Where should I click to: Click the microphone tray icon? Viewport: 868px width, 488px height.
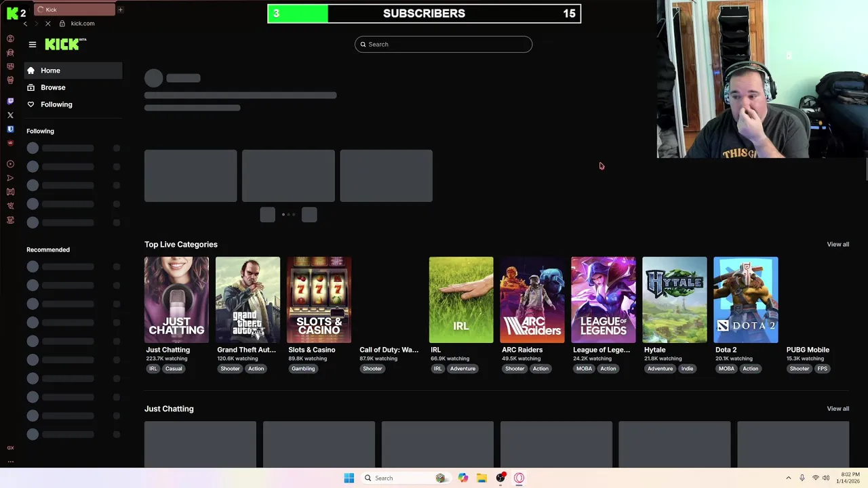tap(802, 478)
